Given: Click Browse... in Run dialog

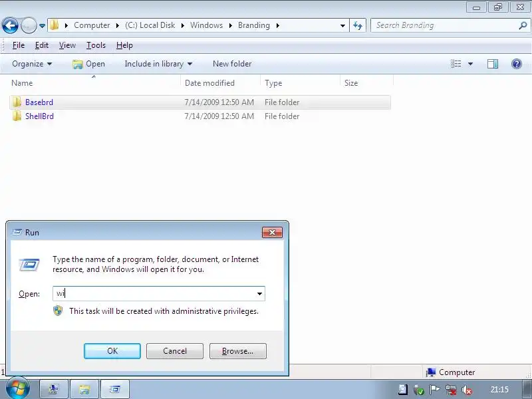Looking at the screenshot, I should point(238,351).
